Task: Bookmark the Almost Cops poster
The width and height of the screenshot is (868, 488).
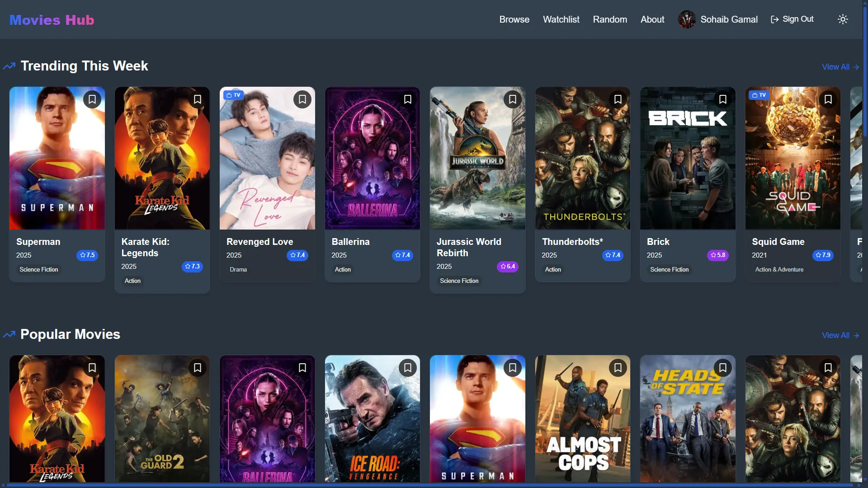Action: (618, 368)
